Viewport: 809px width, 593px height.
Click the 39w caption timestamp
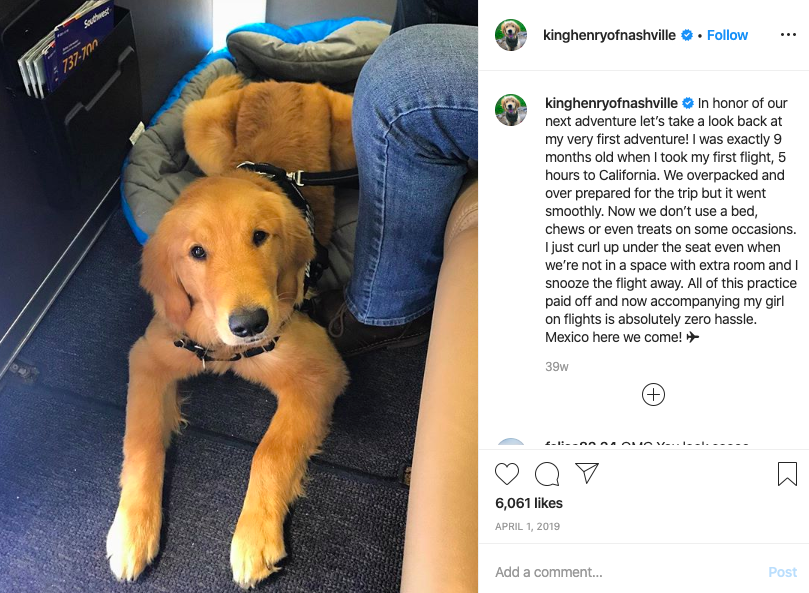coord(557,367)
